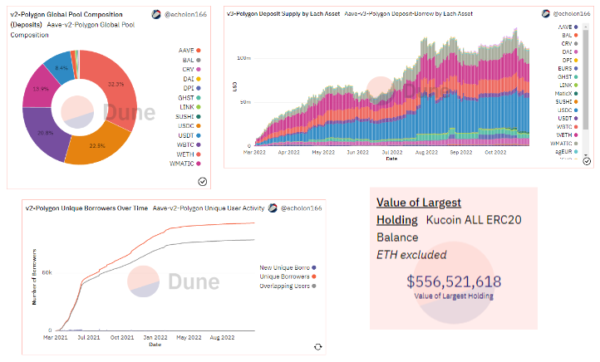Toggle WMATIC series in the pie chart legend
600x362 pixels.
tap(186, 163)
